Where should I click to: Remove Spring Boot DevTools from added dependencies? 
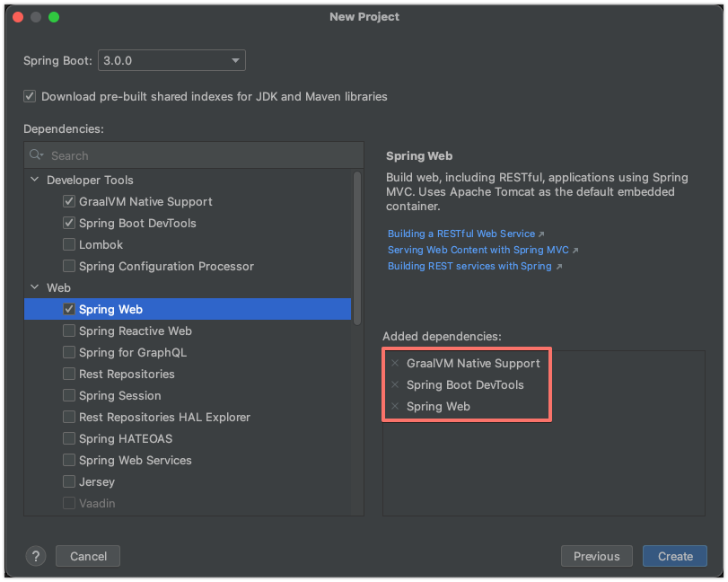pyautogui.click(x=395, y=384)
